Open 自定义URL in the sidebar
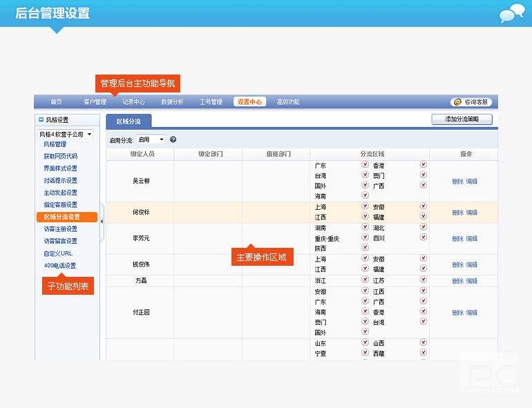This screenshot has width=532, height=408. (58, 253)
